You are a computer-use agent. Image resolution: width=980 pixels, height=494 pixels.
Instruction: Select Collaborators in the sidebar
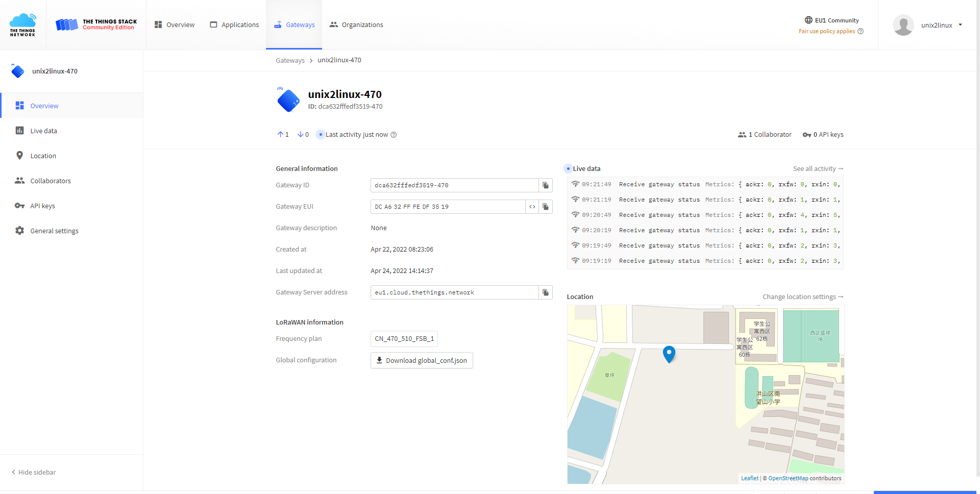coord(71,181)
